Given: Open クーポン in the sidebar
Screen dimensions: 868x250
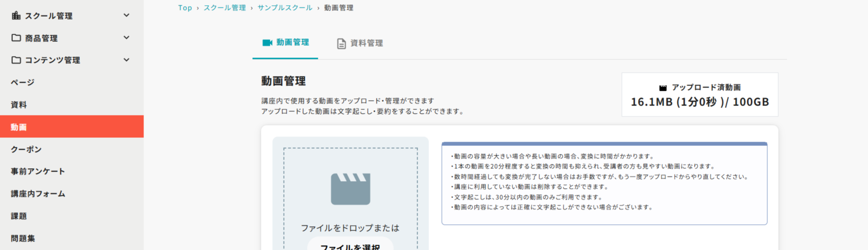Looking at the screenshot, I should (x=27, y=149).
